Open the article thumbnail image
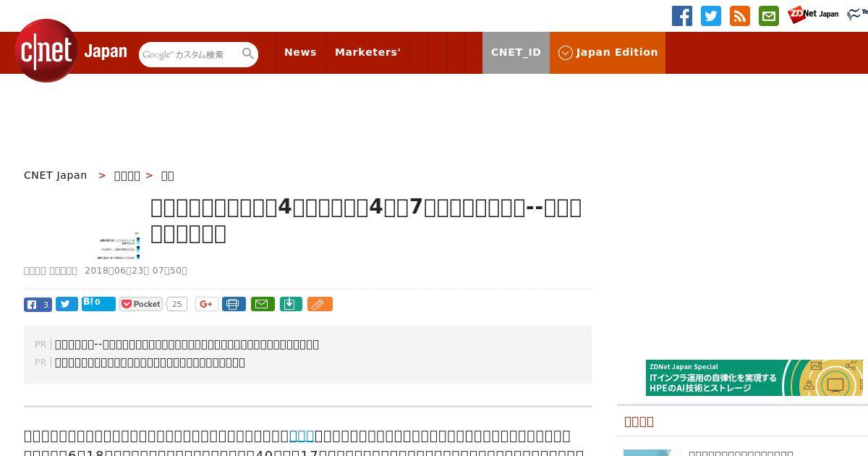This screenshot has width=868, height=456. point(119,245)
